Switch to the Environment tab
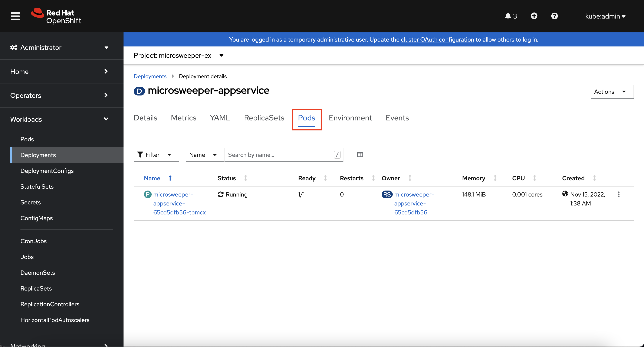Screen dimensions: 644x347 [350, 117]
